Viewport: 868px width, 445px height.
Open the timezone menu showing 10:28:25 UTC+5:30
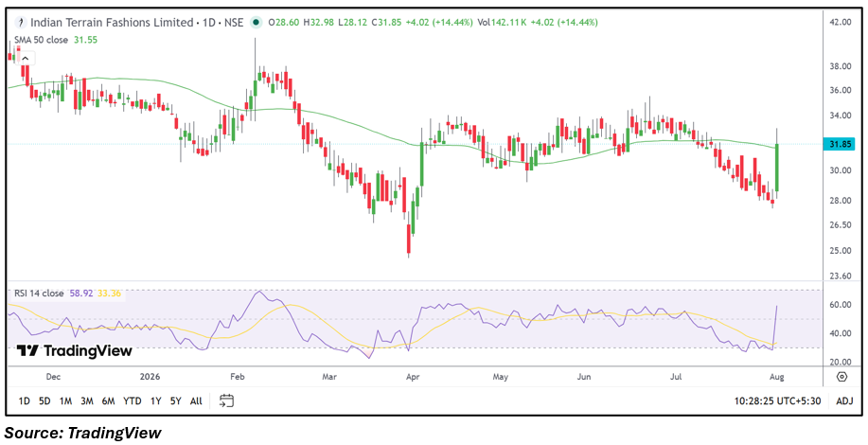pos(779,400)
